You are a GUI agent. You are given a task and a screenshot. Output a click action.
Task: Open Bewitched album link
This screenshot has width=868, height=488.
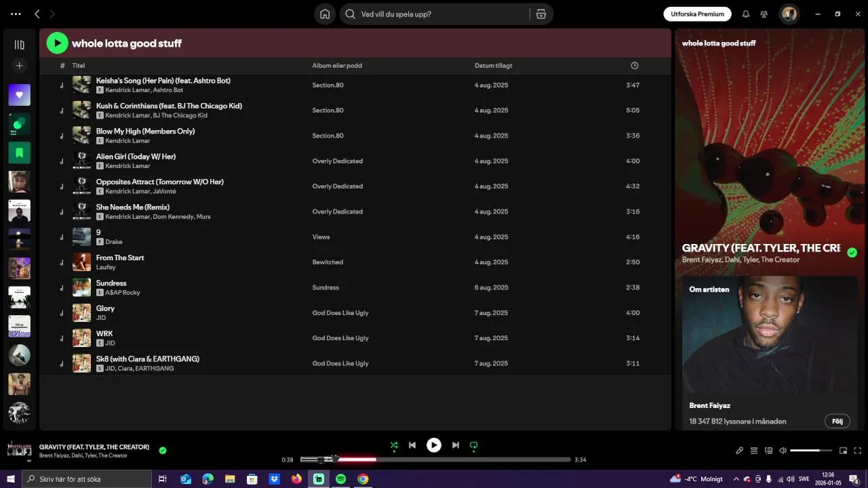click(x=328, y=262)
